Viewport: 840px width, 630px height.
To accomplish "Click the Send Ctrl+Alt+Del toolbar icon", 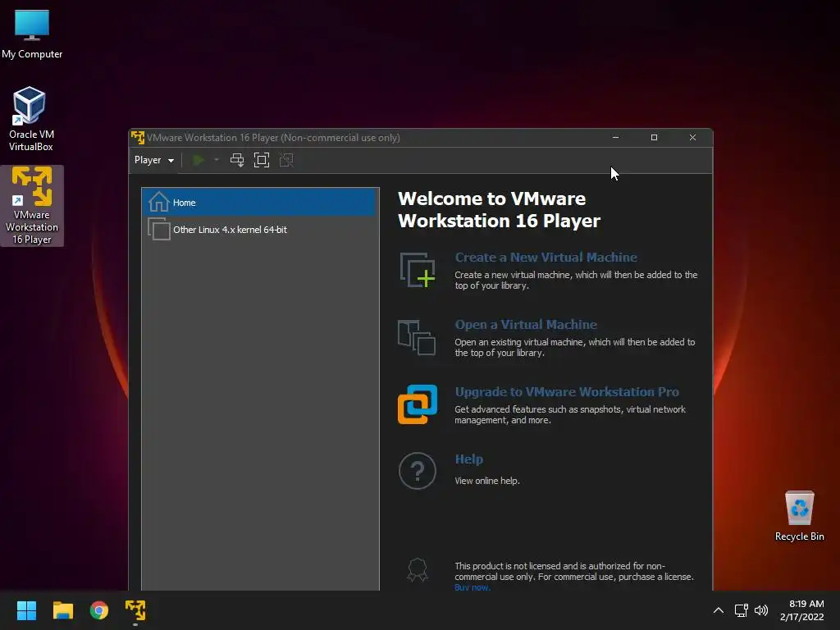I will coord(237,160).
